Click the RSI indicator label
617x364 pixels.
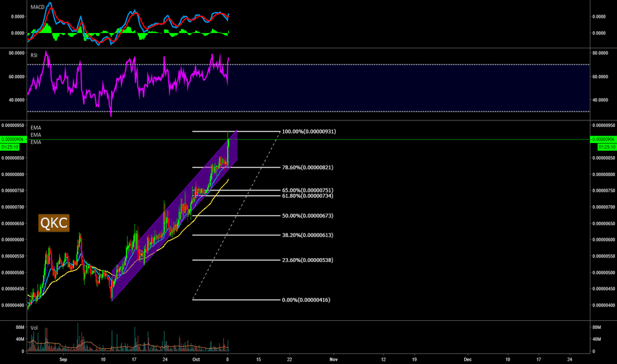(34, 56)
